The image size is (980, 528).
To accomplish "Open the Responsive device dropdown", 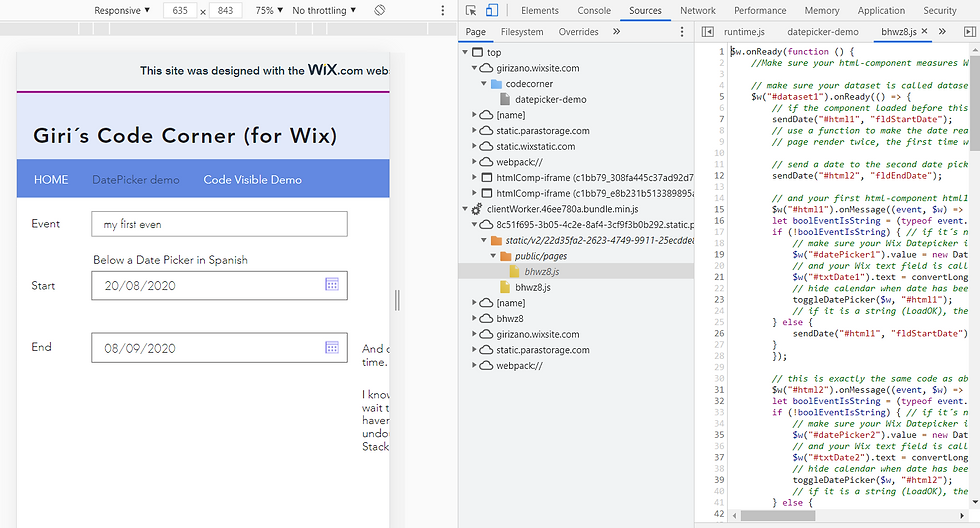I will point(122,10).
